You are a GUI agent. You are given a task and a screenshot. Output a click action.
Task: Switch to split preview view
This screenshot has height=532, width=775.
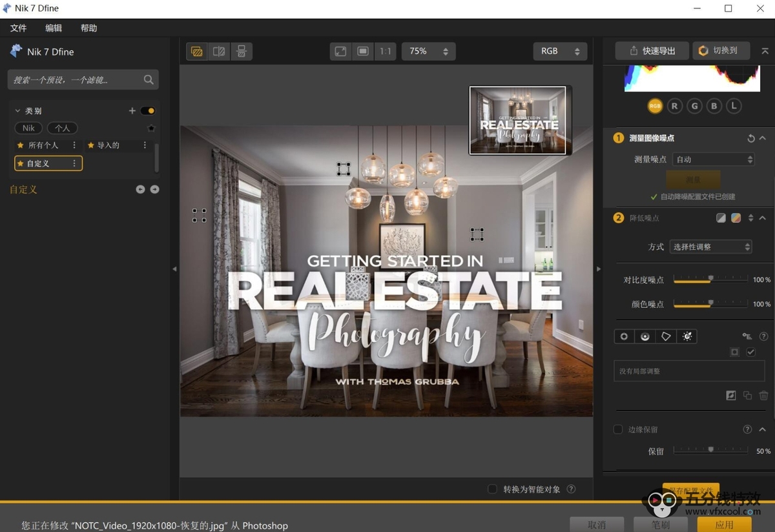[x=219, y=52]
